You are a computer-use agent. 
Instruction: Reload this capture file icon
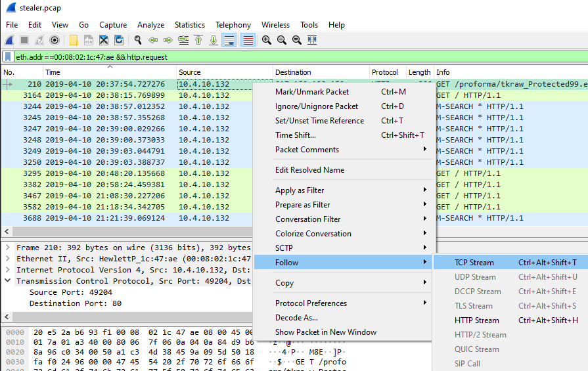[119, 40]
